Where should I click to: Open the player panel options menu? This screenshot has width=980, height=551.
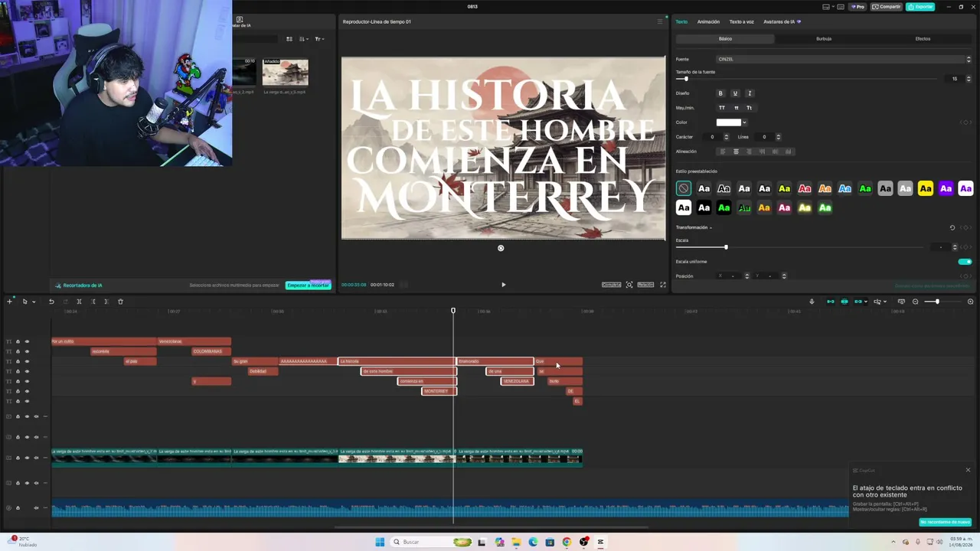point(660,21)
